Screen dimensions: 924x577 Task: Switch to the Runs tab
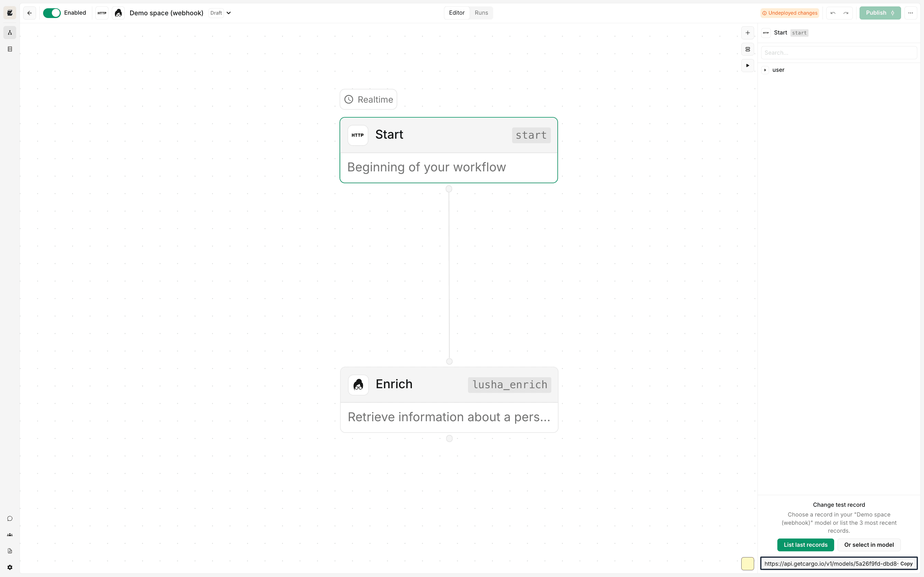481,13
